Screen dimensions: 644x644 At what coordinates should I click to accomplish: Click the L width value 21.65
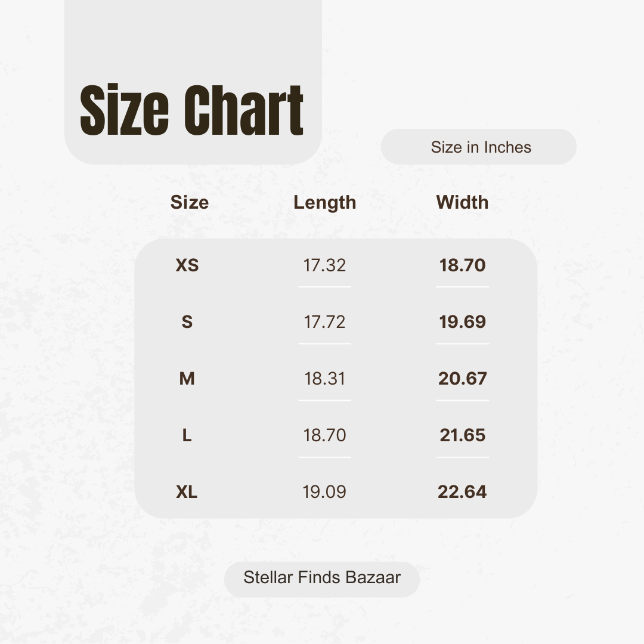(x=463, y=435)
